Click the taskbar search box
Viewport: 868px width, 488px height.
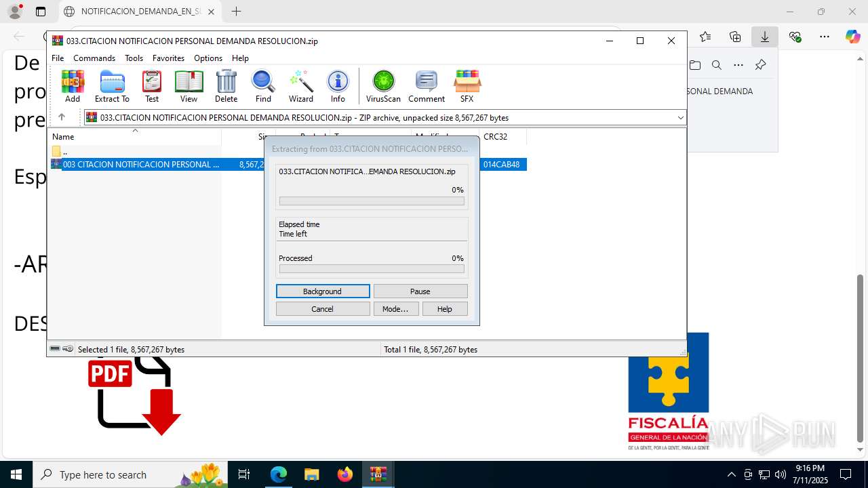click(x=132, y=474)
